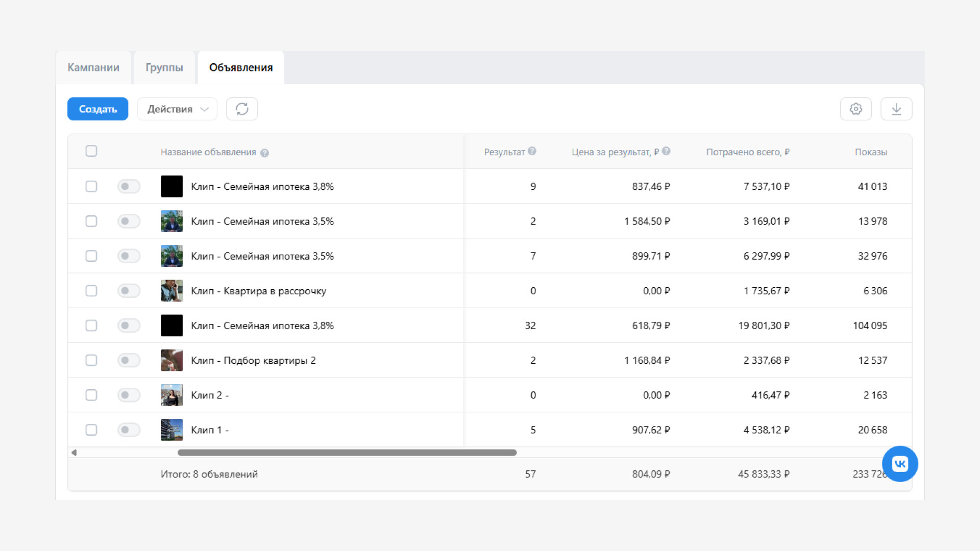
Task: Click help icon next to Название объявления
Action: 264,153
